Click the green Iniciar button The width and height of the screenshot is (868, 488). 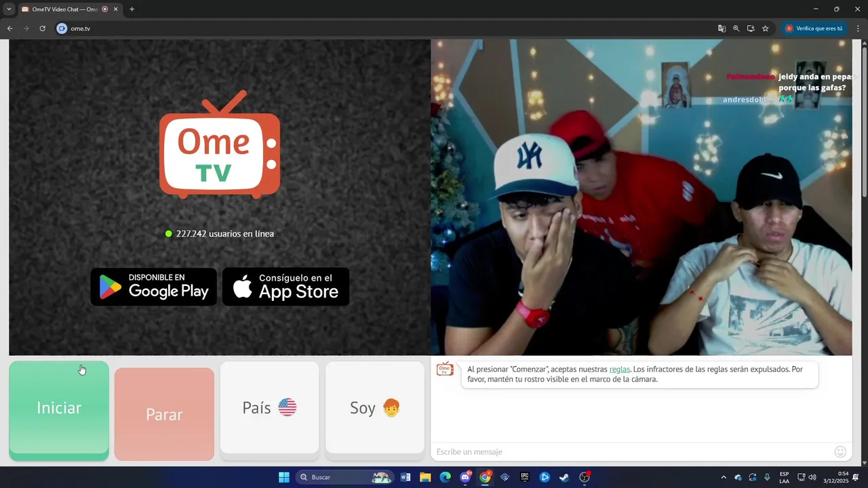click(59, 409)
